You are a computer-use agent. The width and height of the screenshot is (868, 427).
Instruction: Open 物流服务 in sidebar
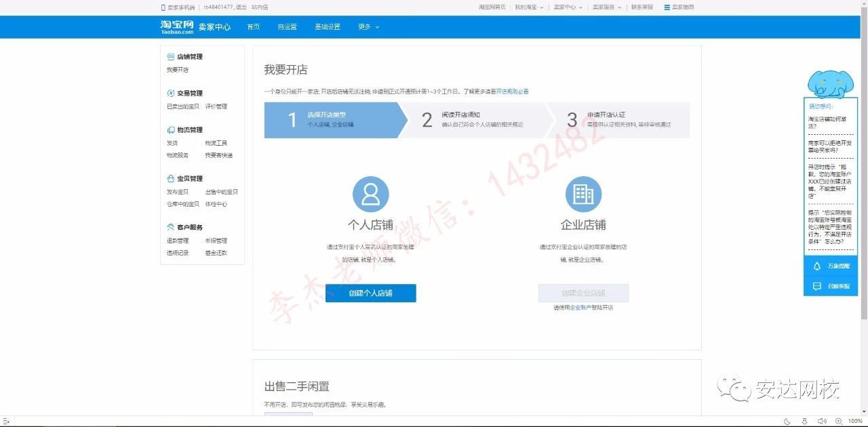(178, 155)
